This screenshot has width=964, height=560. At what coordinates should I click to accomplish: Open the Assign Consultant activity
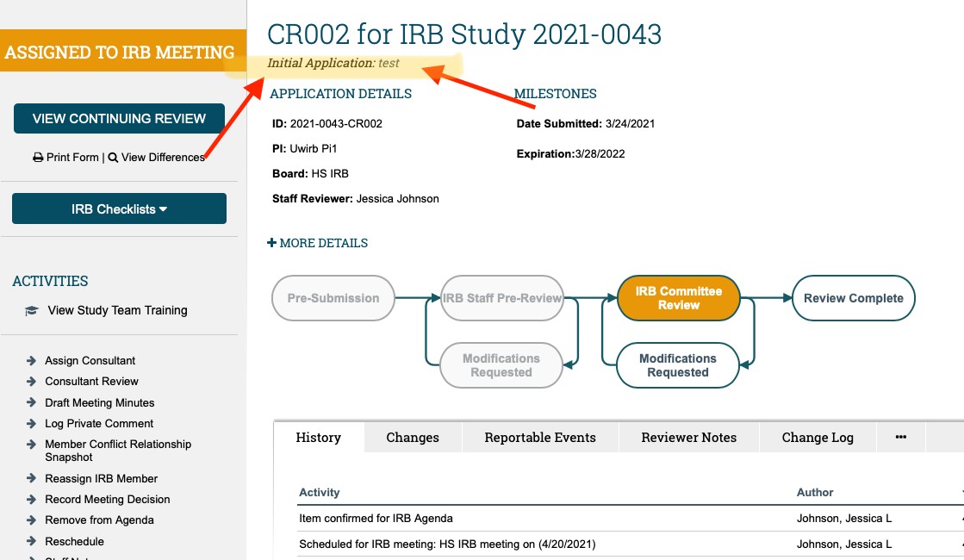tap(90, 361)
